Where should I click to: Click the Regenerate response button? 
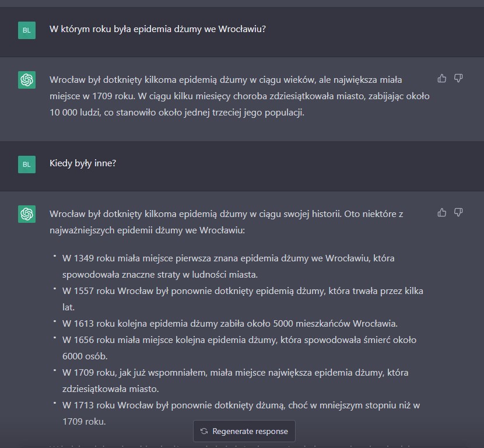coord(244,431)
